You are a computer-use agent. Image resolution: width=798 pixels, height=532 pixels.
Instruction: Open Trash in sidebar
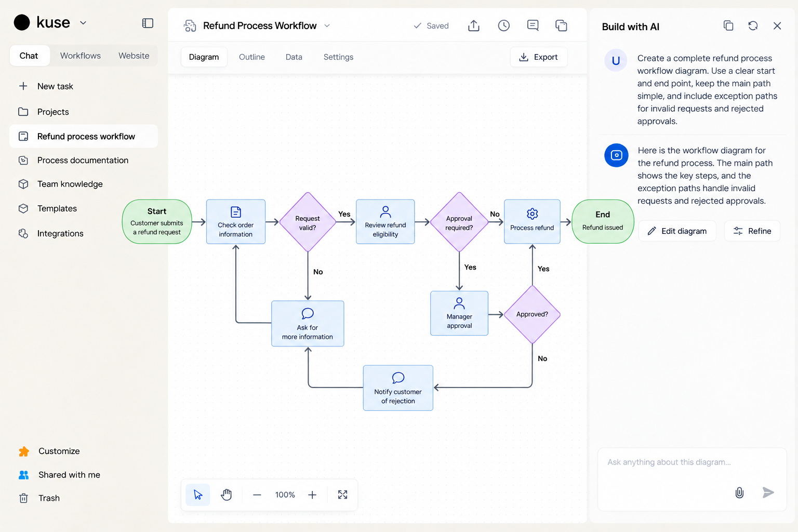(x=84, y=498)
